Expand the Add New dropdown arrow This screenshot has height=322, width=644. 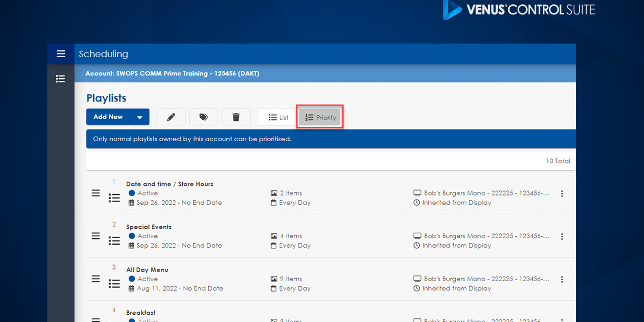point(140,117)
